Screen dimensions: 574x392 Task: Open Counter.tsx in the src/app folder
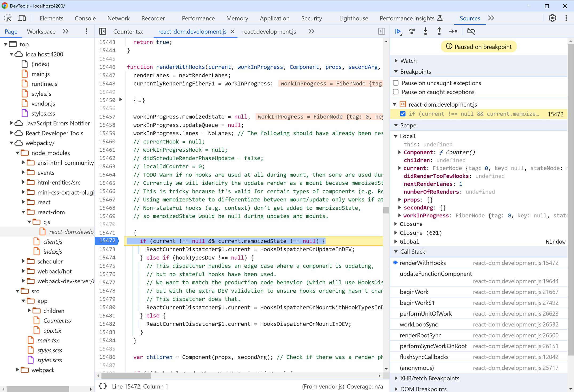point(57,321)
